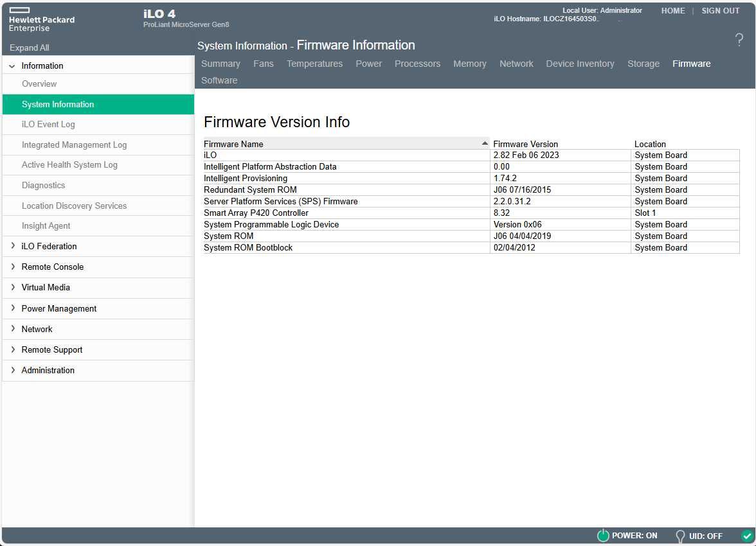
Task: Toggle the UID light indicator icon
Action: [x=680, y=536]
